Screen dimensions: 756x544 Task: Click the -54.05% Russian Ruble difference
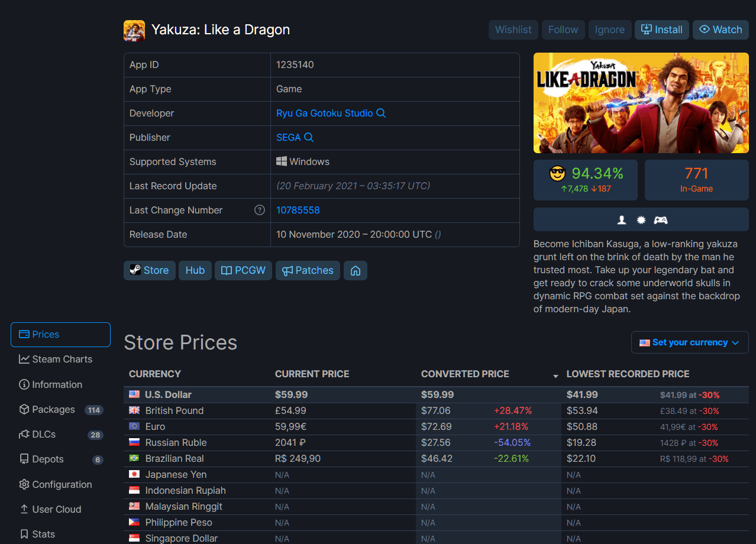click(512, 442)
